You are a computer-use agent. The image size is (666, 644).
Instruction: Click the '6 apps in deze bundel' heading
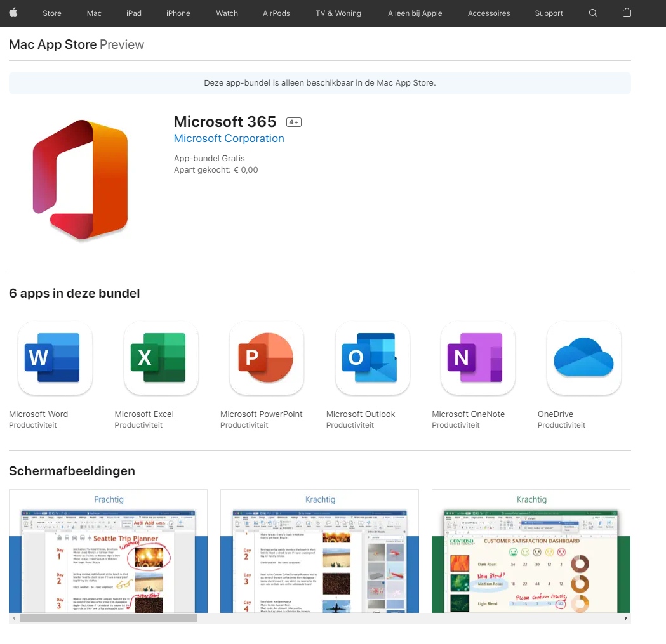(x=74, y=293)
